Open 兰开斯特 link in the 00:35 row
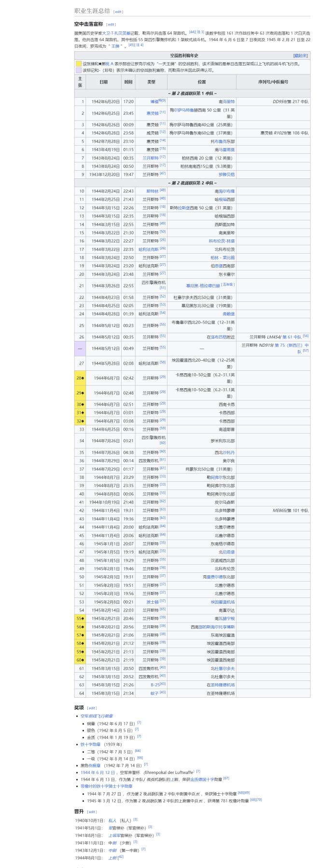319x868 pixels. [150, 158]
